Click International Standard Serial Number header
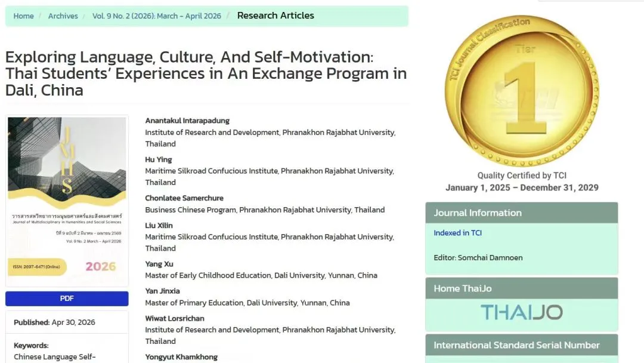Image resolution: width=644 pixels, height=363 pixels. coord(522,345)
